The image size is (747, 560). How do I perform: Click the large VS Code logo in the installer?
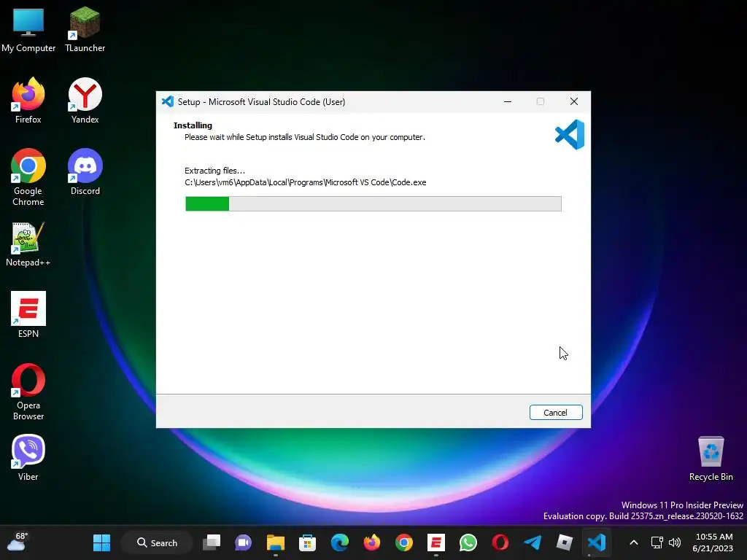(x=570, y=135)
